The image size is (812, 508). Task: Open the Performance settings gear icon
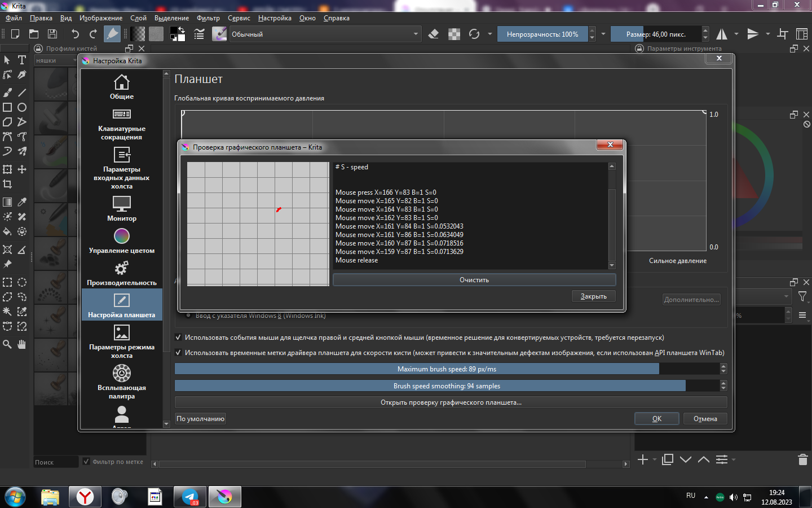(121, 268)
